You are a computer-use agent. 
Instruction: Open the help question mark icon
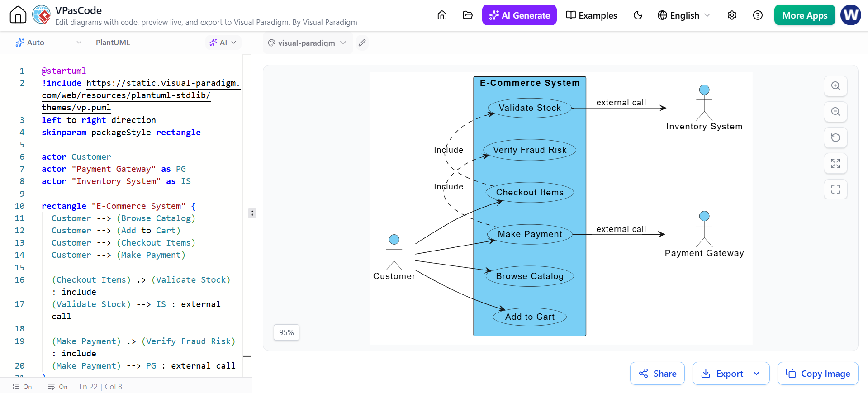(758, 15)
